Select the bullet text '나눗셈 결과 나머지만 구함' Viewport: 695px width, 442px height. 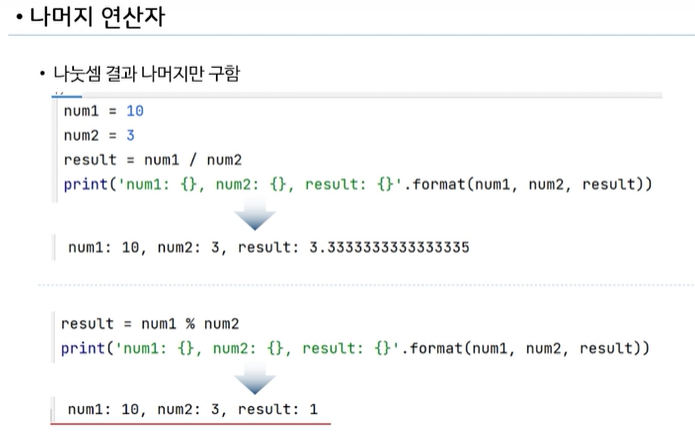[x=147, y=74]
